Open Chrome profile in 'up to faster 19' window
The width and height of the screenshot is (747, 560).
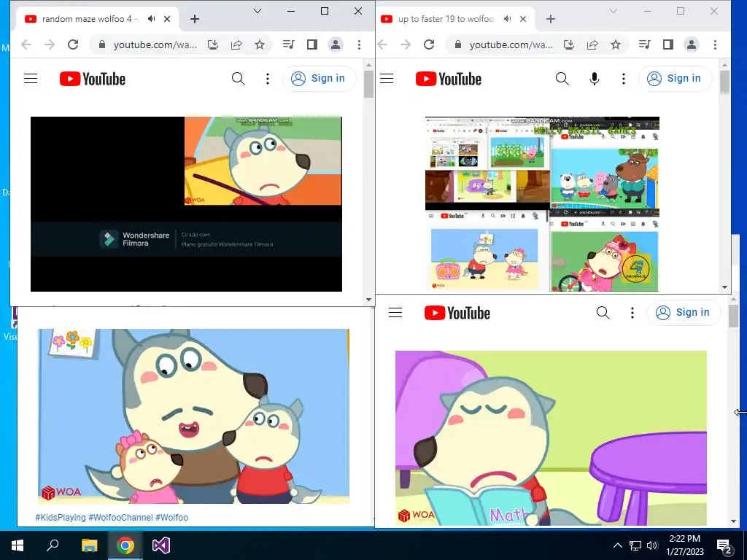click(692, 44)
